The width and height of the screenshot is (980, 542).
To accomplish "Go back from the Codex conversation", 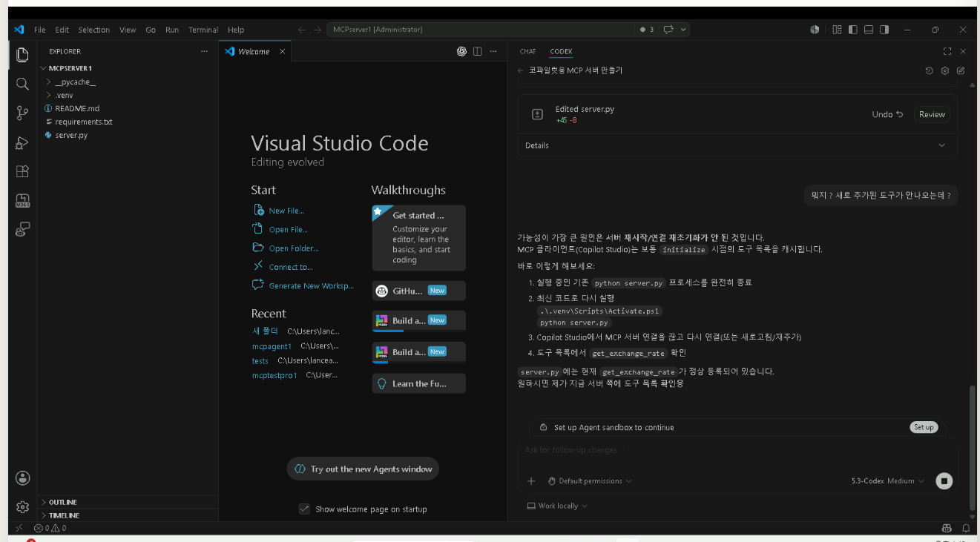I will (521, 70).
